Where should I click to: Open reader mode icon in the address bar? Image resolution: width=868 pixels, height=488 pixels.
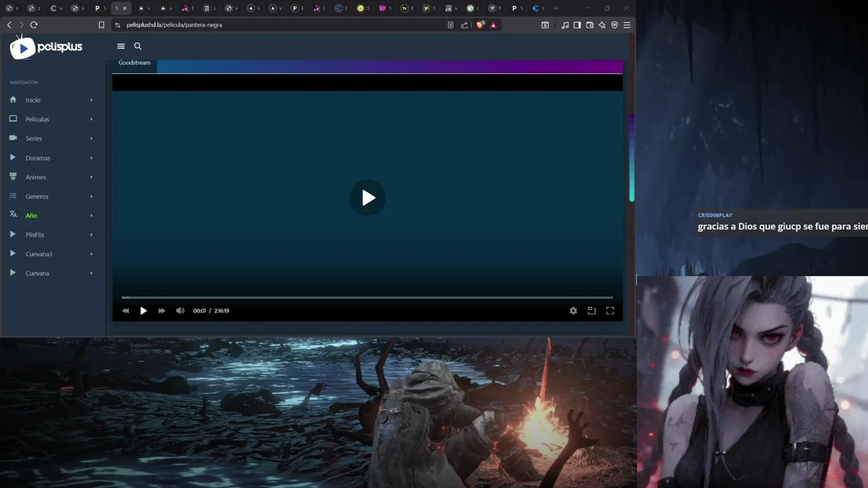[450, 25]
